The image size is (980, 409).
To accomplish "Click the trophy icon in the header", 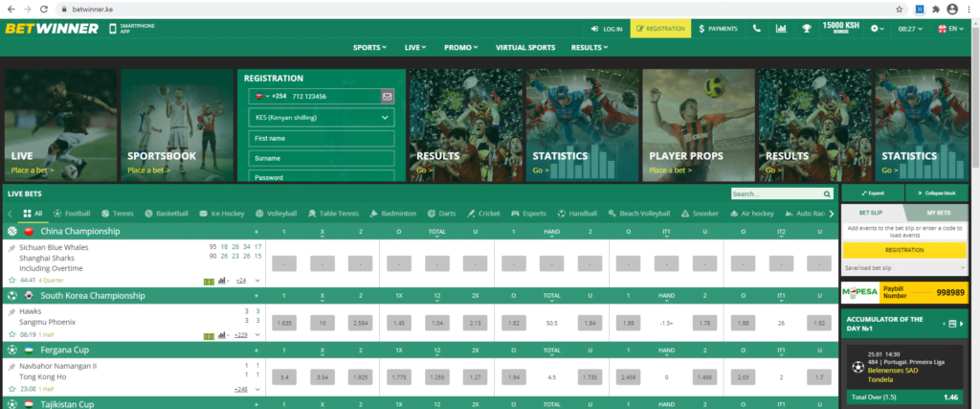I will click(806, 28).
